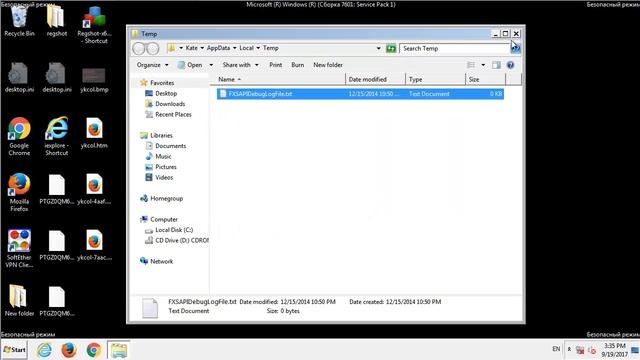
Task: Open CD Drive (D:) in navigation pane
Action: click(x=182, y=241)
